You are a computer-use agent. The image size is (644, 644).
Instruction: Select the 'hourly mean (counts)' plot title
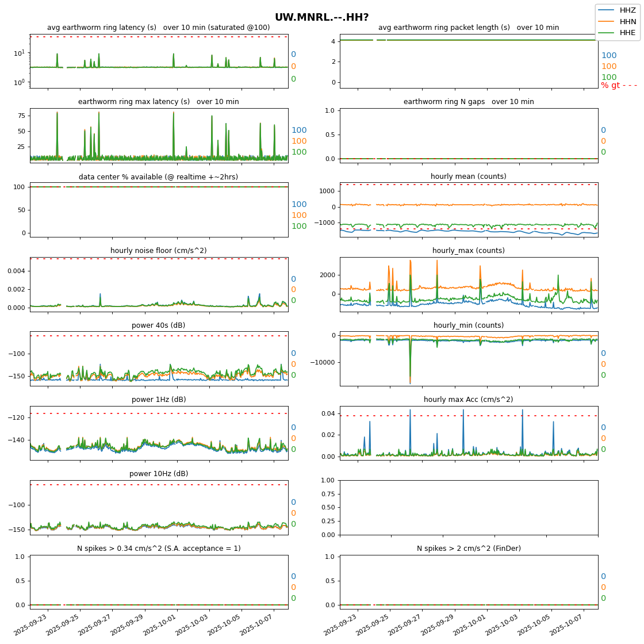[x=468, y=177]
